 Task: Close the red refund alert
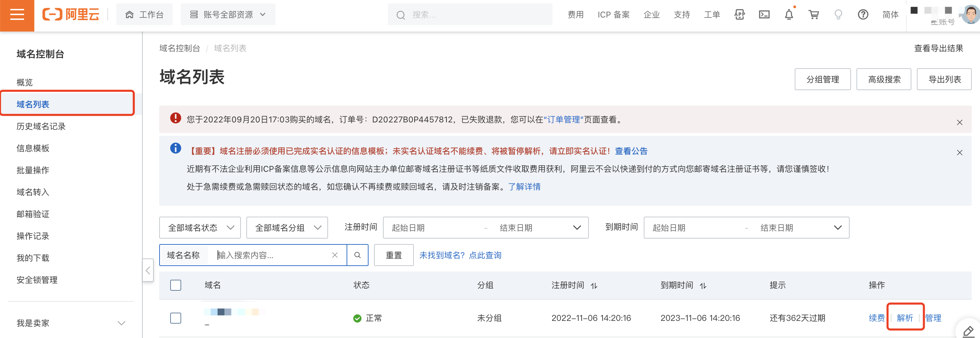tap(959, 122)
